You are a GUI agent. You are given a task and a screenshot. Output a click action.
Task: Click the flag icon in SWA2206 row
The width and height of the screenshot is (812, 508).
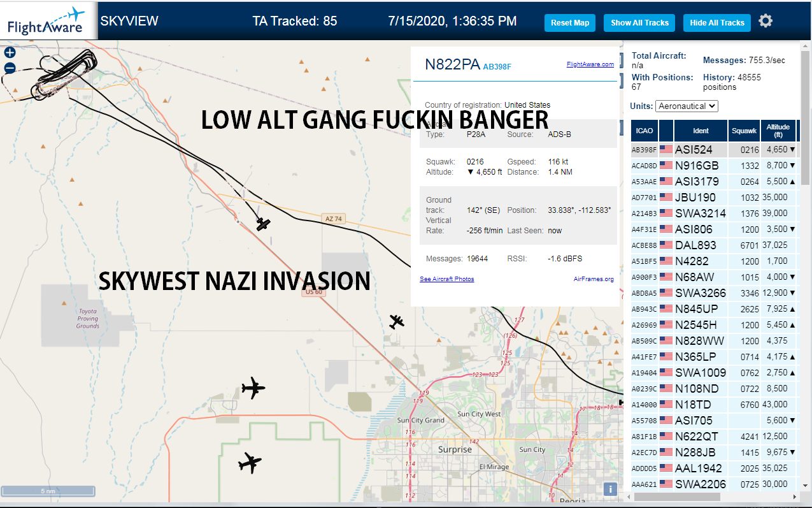tap(666, 484)
